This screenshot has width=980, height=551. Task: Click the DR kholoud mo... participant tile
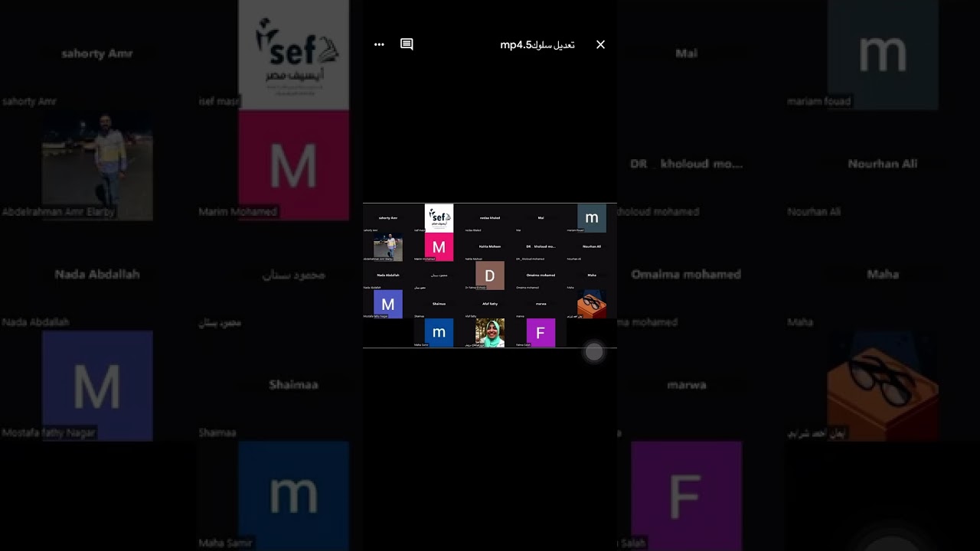pyautogui.click(x=541, y=247)
